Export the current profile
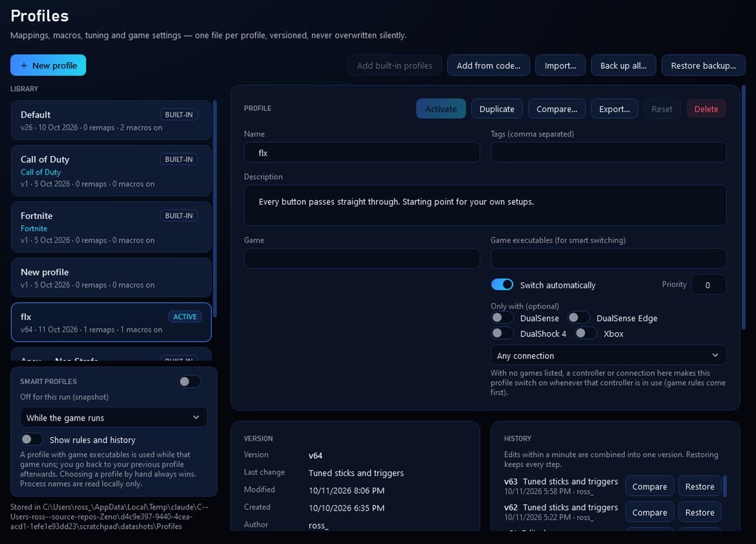 (614, 109)
